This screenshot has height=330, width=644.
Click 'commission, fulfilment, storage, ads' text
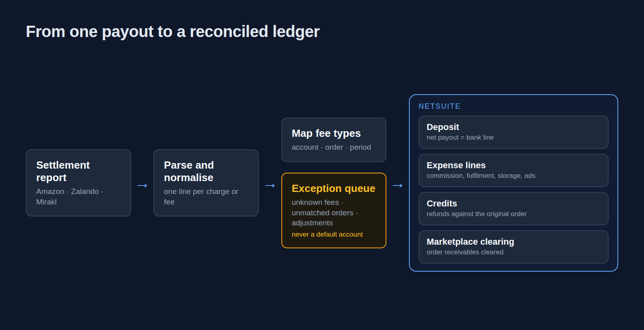coord(481,176)
